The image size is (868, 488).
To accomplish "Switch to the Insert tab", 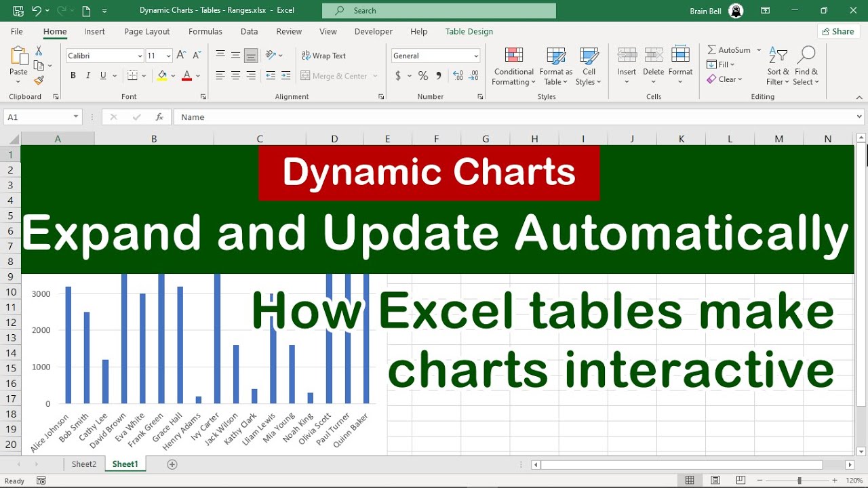I will pos(94,31).
